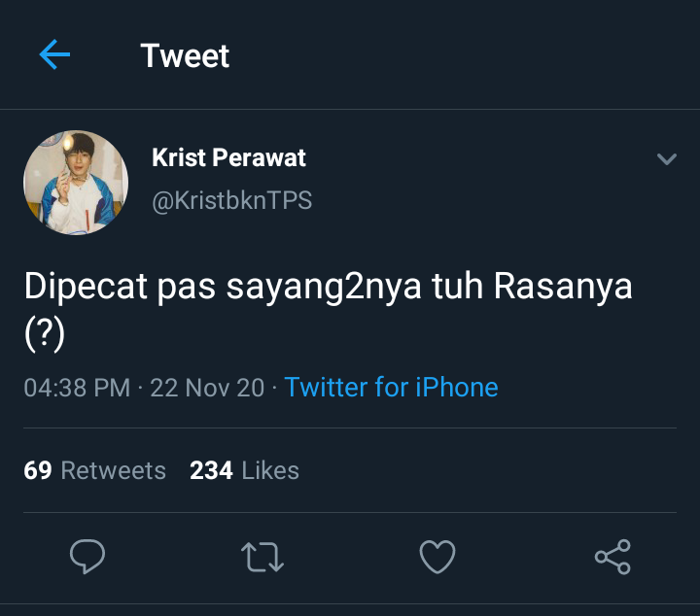The height and width of the screenshot is (616, 700).
Task: Like the tweet with heart icon
Action: click(x=437, y=557)
